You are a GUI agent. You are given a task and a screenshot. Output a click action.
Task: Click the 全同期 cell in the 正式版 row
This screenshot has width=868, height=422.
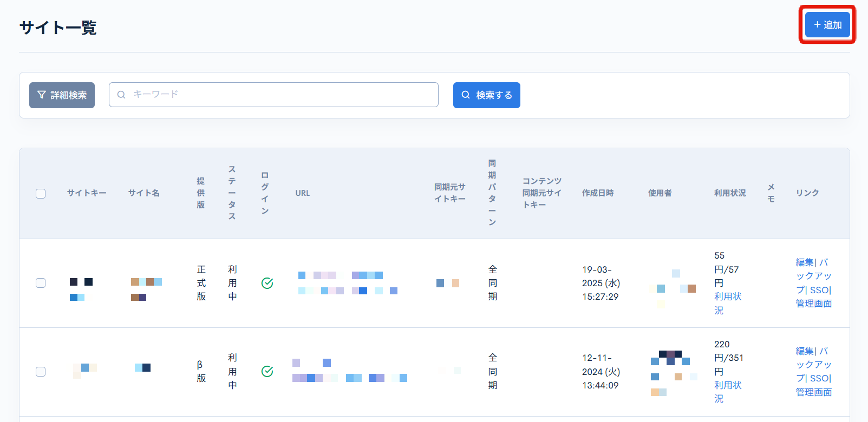(x=493, y=283)
